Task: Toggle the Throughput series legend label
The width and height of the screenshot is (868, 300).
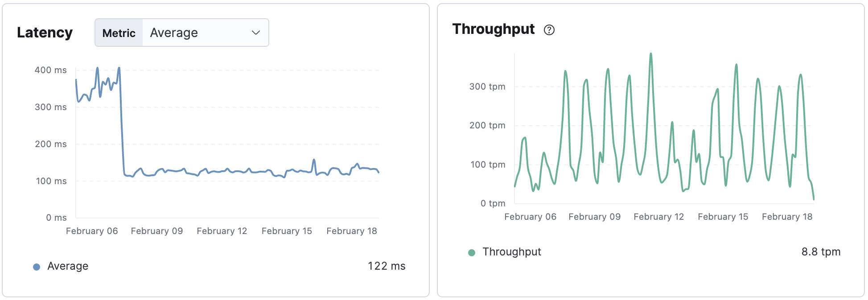Action: (512, 252)
